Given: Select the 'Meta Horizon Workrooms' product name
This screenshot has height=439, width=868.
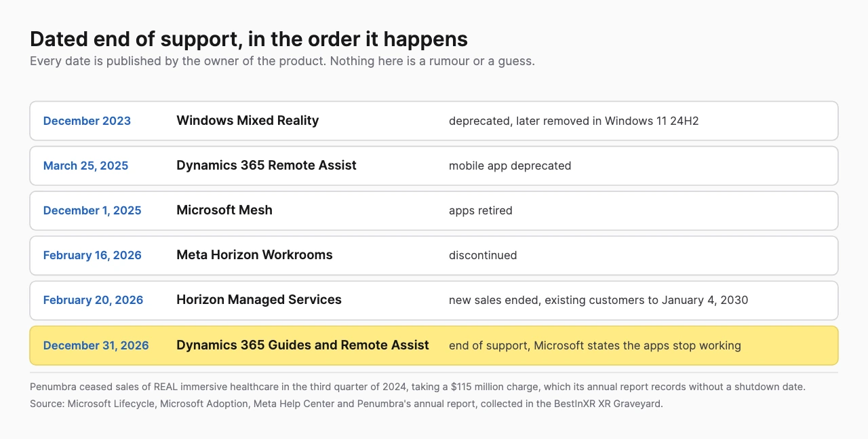Looking at the screenshot, I should (x=254, y=255).
